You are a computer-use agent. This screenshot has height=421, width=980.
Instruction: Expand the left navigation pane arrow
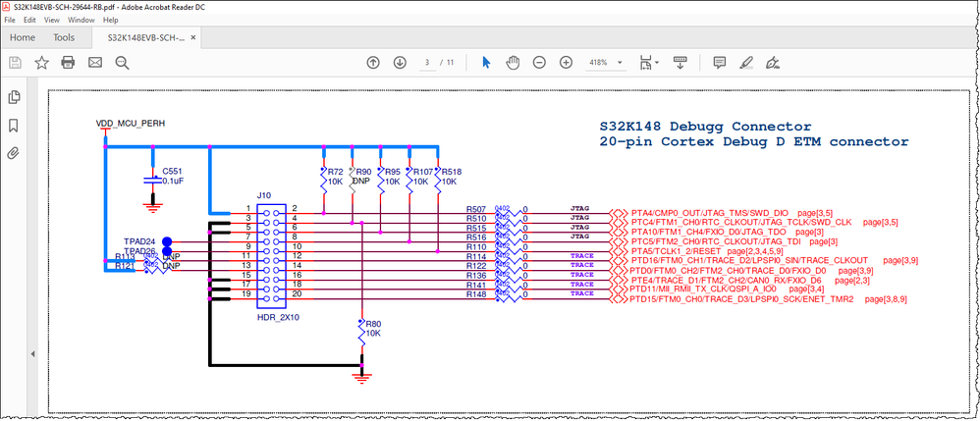pos(32,354)
